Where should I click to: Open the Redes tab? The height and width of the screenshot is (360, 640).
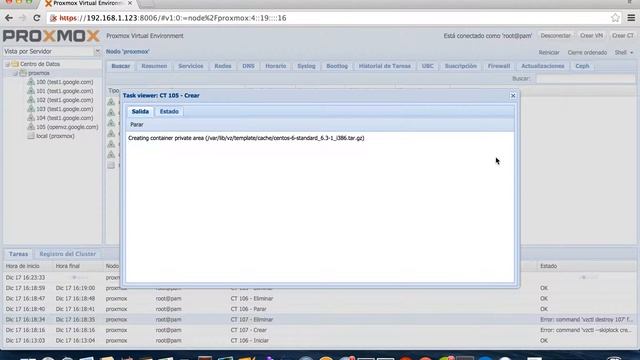tap(223, 66)
